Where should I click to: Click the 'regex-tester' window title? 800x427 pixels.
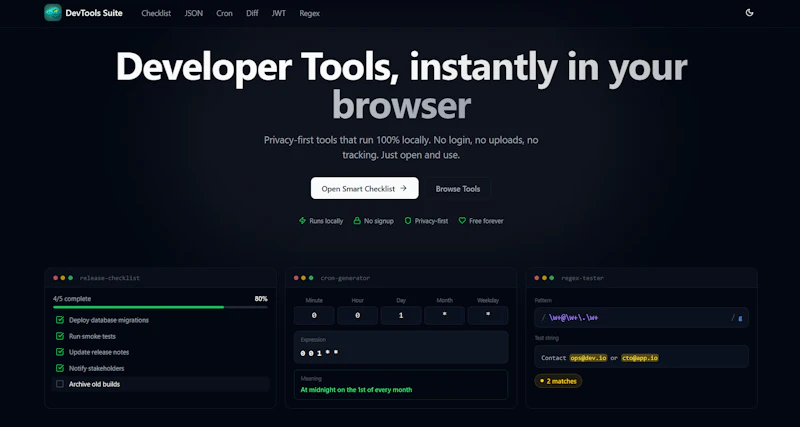[x=583, y=278]
